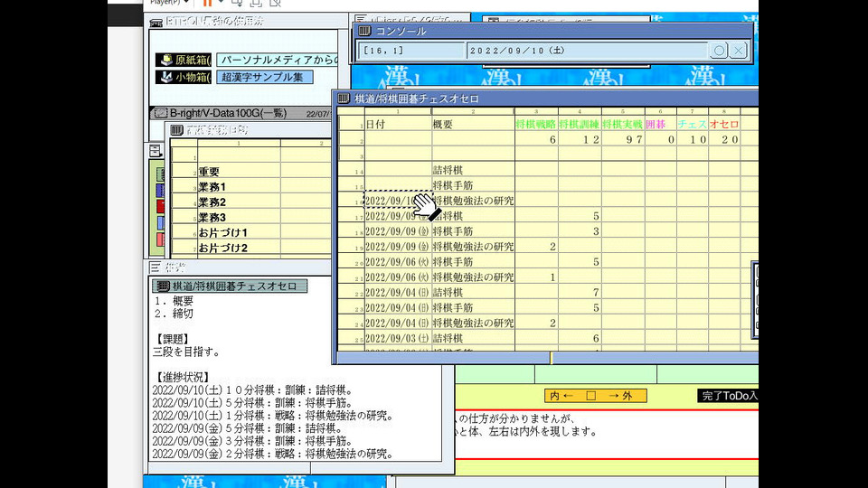This screenshot has height=488, width=868.
Task: Click the light blue document icon in left strip
Action: point(160,222)
